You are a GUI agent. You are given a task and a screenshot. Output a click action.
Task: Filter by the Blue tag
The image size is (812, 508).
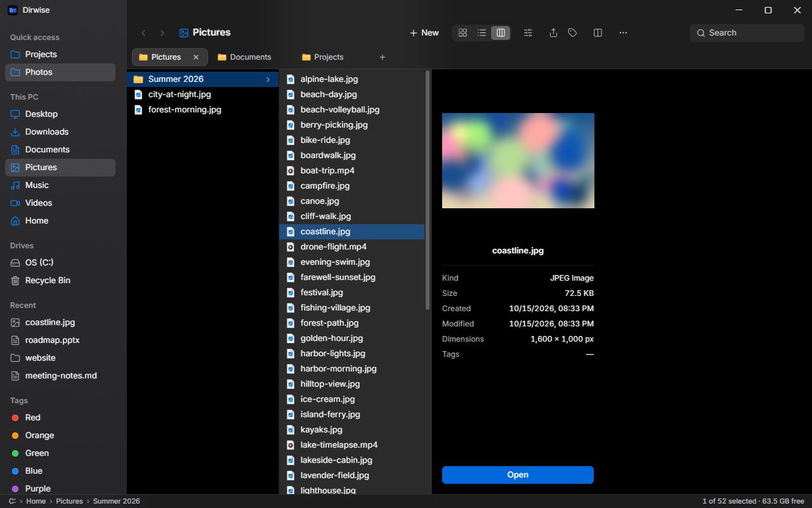click(60, 471)
